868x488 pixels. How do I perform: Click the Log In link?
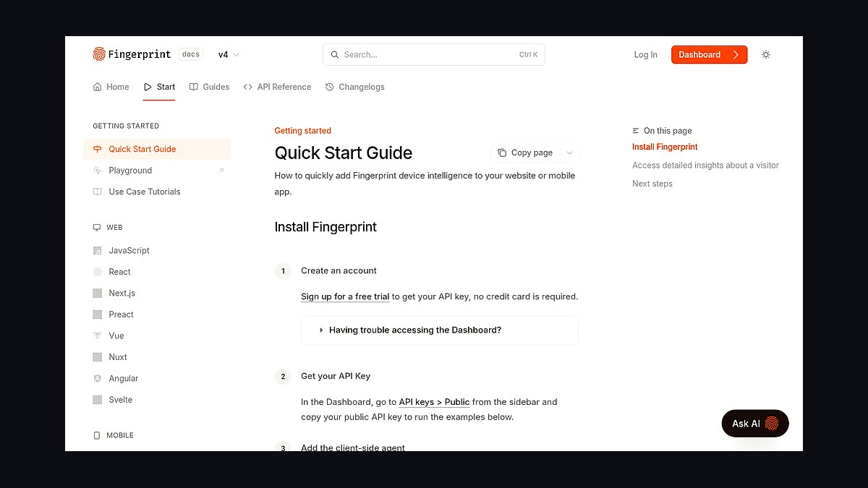[x=646, y=55]
